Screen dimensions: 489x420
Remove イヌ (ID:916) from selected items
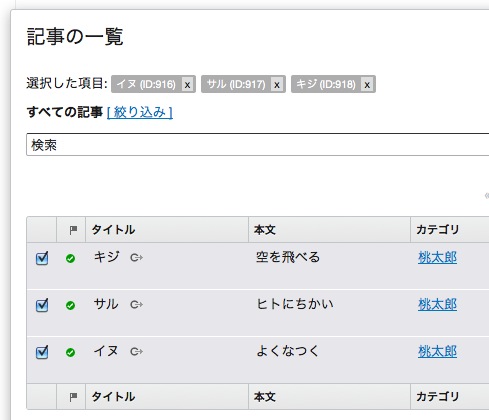click(187, 85)
